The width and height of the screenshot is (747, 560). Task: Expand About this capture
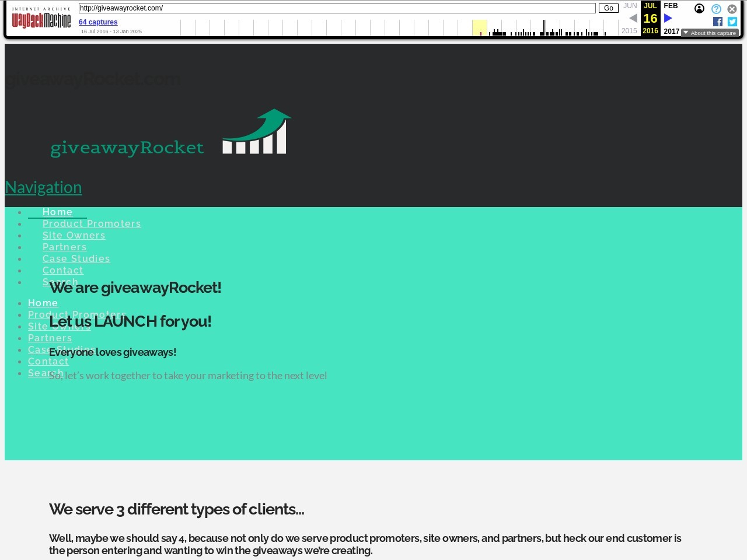tap(710, 33)
